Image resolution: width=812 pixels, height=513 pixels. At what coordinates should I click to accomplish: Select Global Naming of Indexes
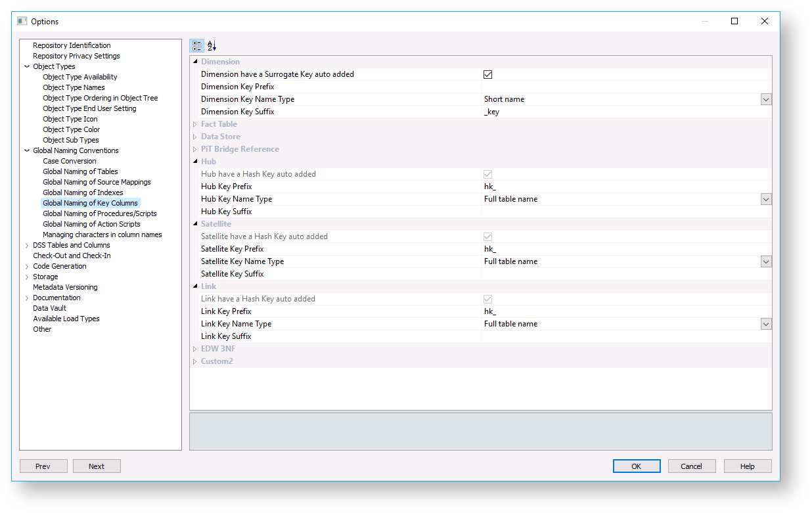point(83,192)
